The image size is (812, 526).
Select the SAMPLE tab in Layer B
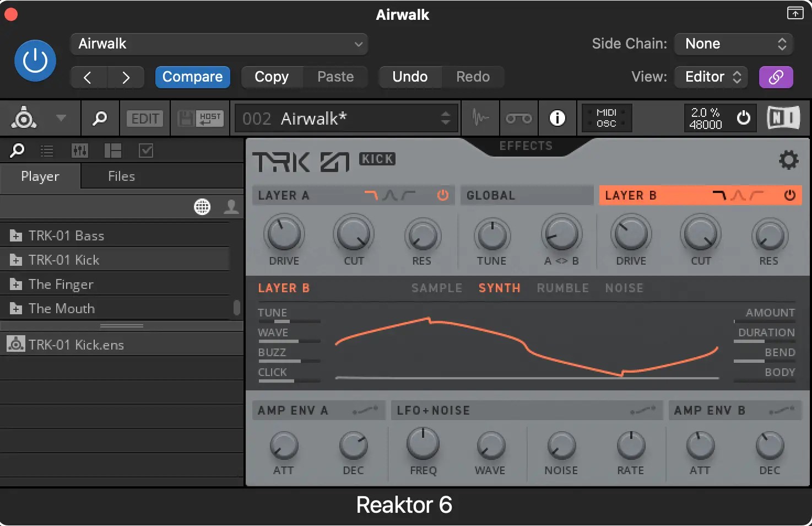tap(436, 288)
